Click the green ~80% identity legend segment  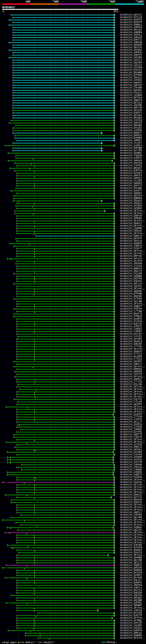101,4
